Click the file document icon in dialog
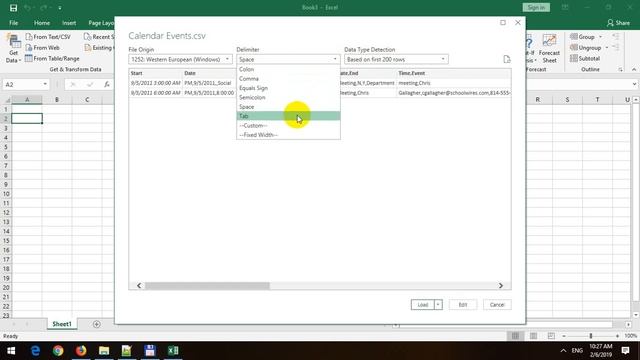 pyautogui.click(x=507, y=60)
